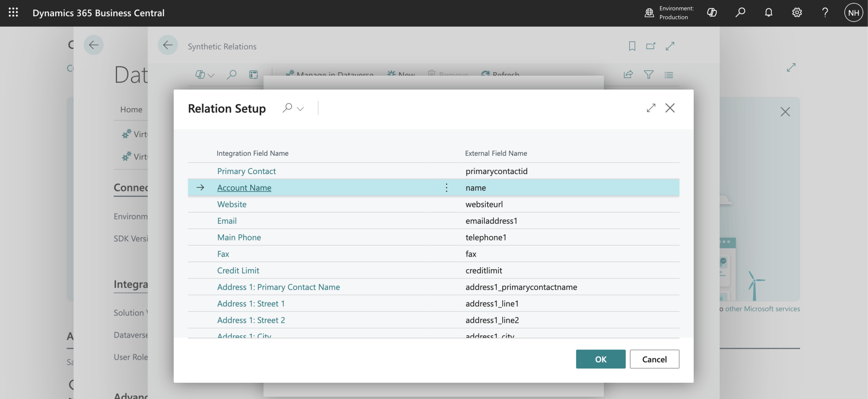The width and height of the screenshot is (868, 399).
Task: Click OK to confirm relation setup
Action: pyautogui.click(x=600, y=359)
